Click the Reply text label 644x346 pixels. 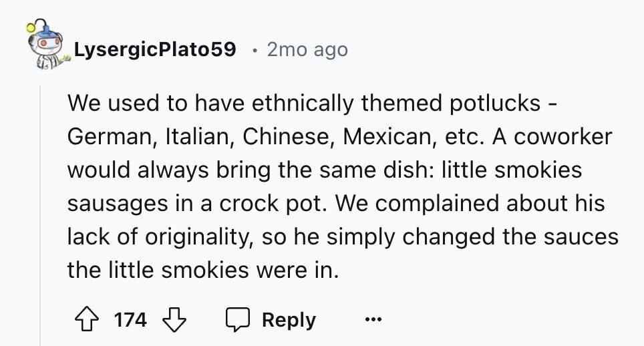289,320
